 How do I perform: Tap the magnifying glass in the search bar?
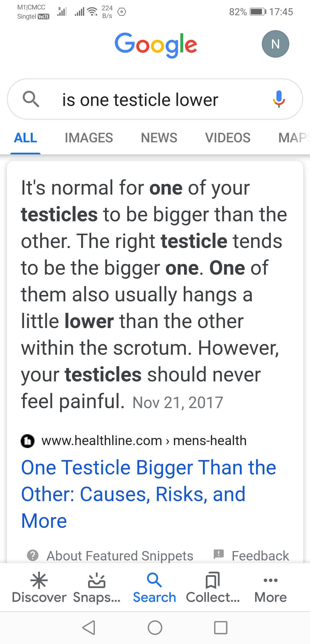click(31, 99)
